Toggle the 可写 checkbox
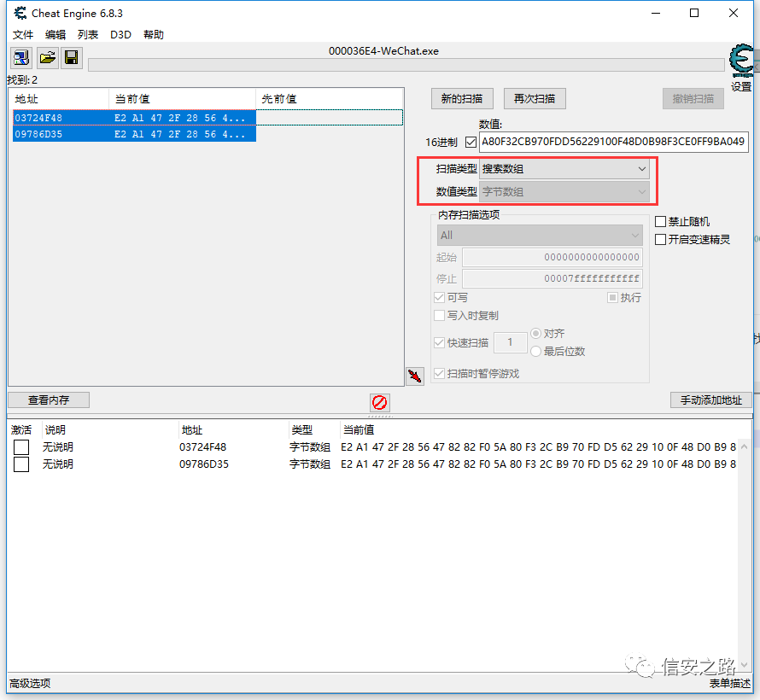 click(x=439, y=297)
